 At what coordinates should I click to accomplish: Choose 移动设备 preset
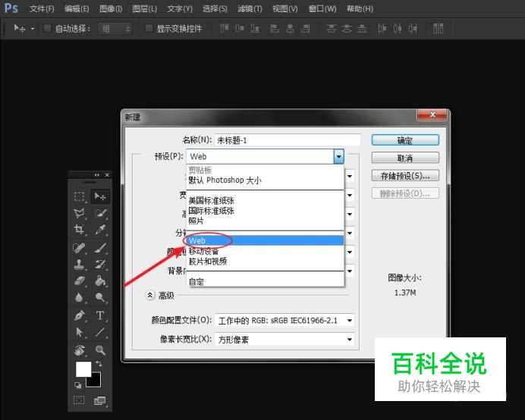tap(265, 251)
